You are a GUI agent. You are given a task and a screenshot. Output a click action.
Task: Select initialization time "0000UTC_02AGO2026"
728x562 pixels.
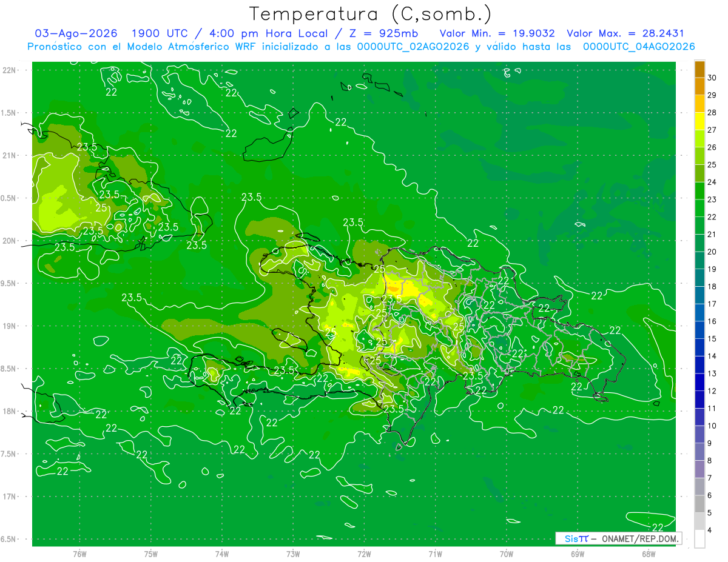coord(413,47)
